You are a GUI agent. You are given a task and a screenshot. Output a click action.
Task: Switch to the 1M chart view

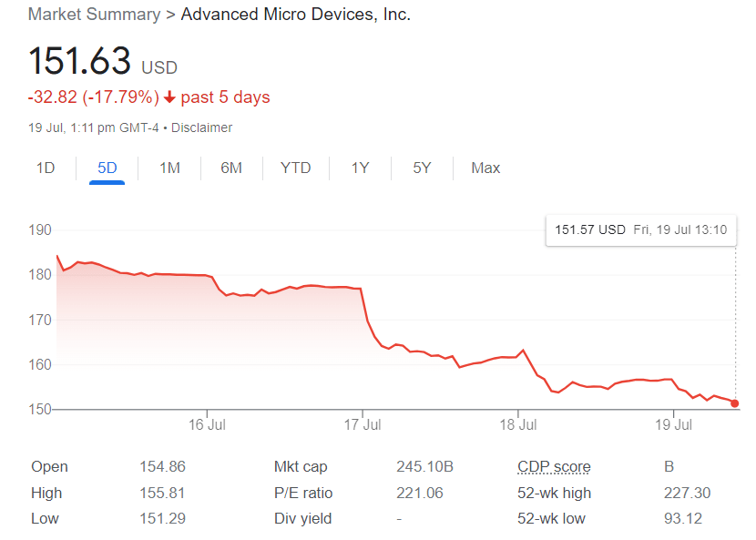pos(169,168)
